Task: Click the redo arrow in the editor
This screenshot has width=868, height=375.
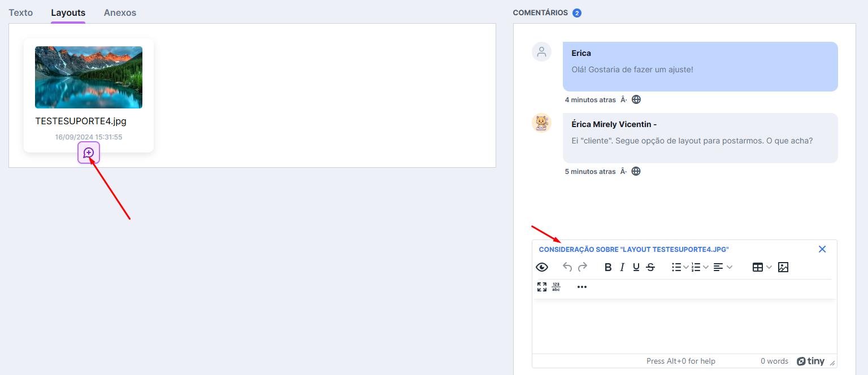Action: (x=582, y=267)
